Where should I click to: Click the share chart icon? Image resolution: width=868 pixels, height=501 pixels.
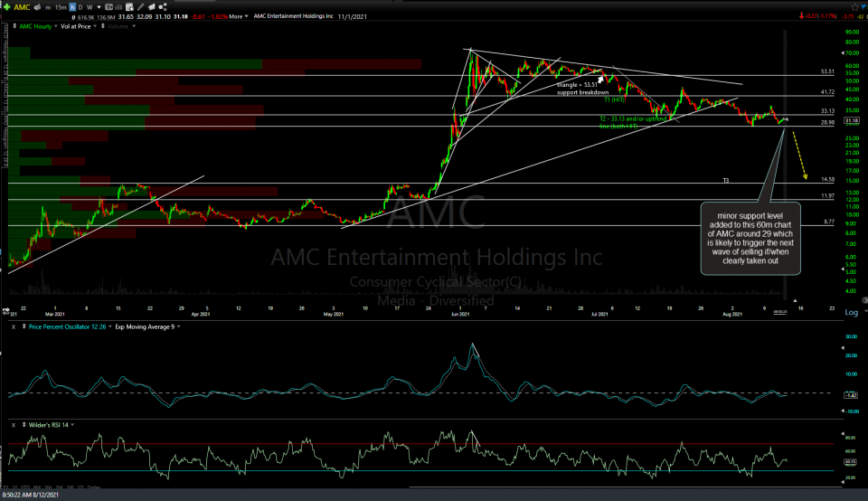pyautogui.click(x=163, y=7)
